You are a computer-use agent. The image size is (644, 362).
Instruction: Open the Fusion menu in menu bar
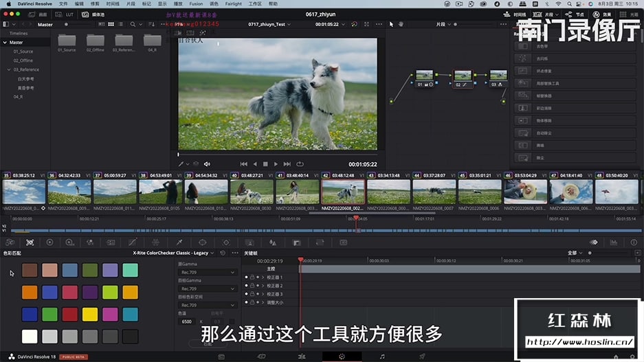pos(196,3)
